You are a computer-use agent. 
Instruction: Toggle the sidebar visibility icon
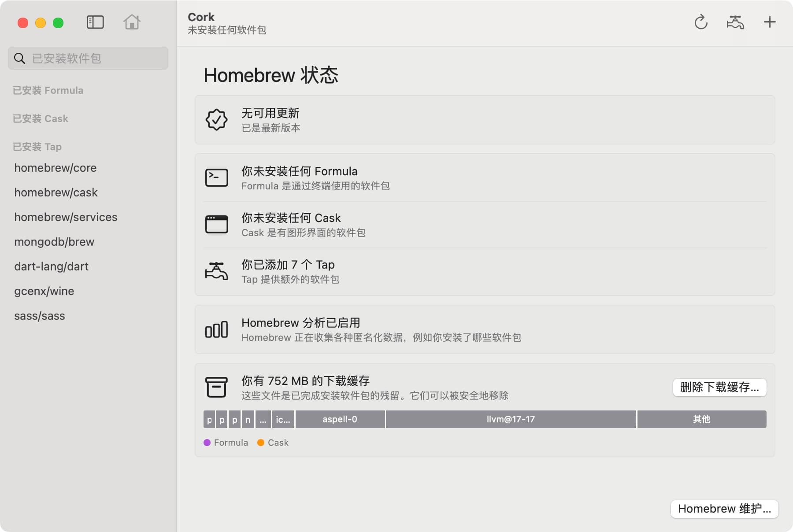(x=95, y=22)
